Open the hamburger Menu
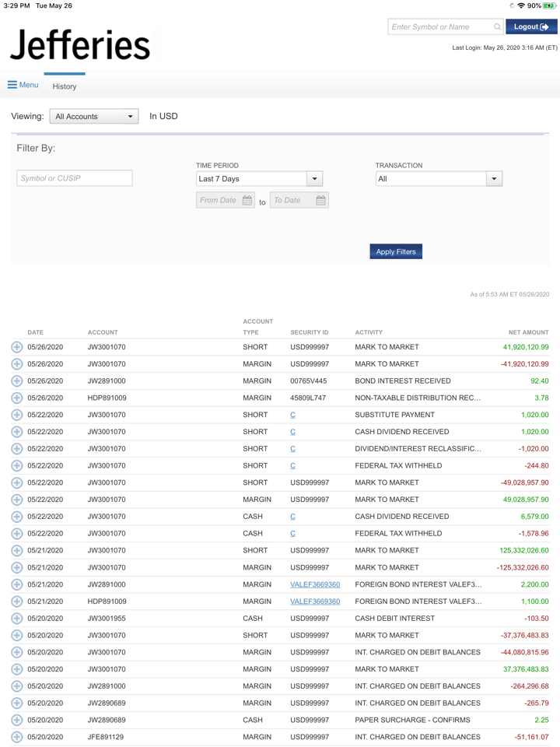 pos(23,85)
